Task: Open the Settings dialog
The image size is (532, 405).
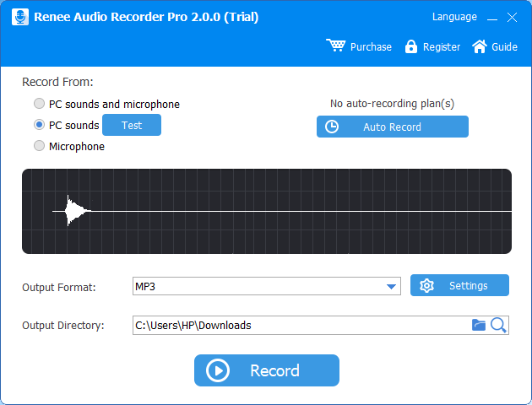Action: (x=459, y=285)
